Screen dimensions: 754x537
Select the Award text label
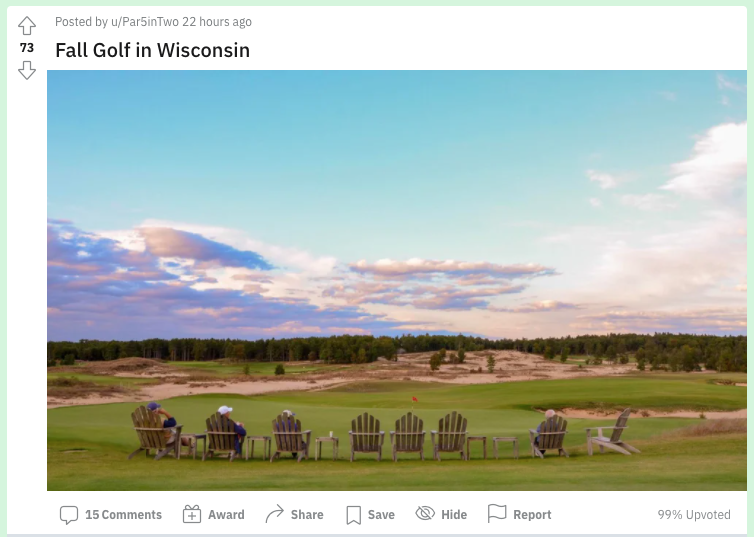click(x=226, y=515)
